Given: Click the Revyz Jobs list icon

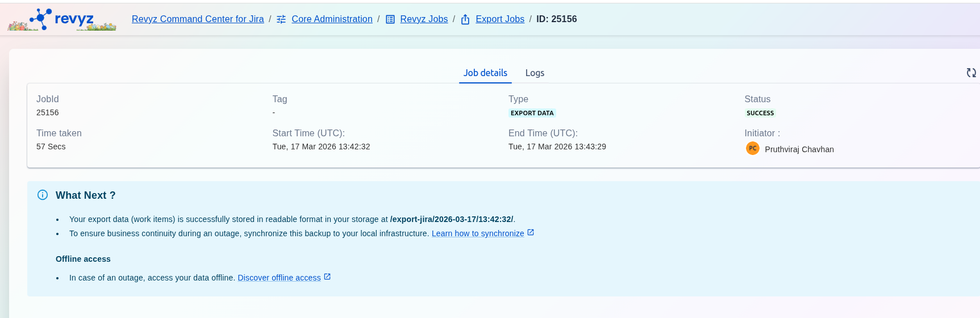Looking at the screenshot, I should [390, 19].
